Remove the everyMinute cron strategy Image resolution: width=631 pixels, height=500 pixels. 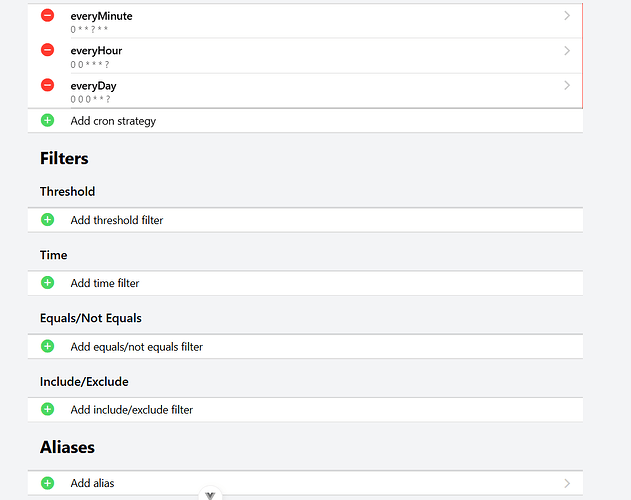pos(47,16)
